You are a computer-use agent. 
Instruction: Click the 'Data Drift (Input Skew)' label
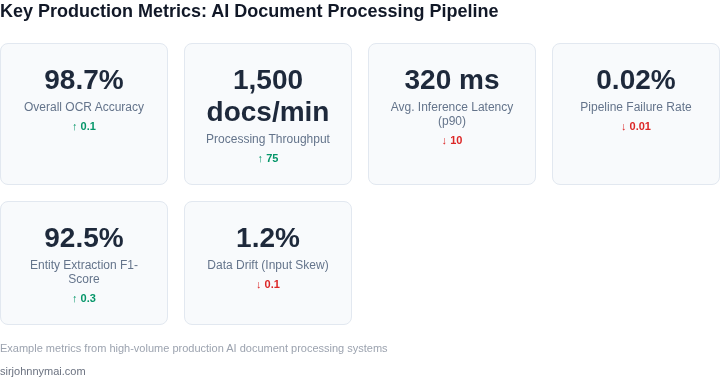268,265
